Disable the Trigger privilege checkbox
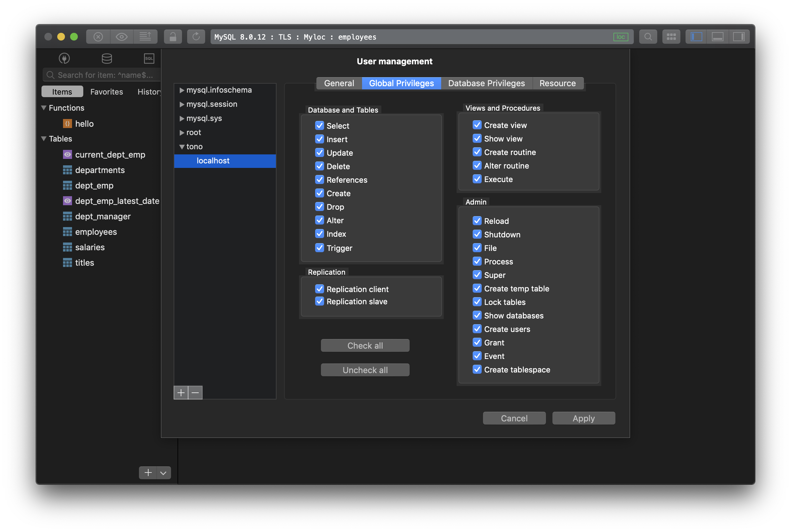This screenshot has height=532, width=791. click(x=319, y=248)
